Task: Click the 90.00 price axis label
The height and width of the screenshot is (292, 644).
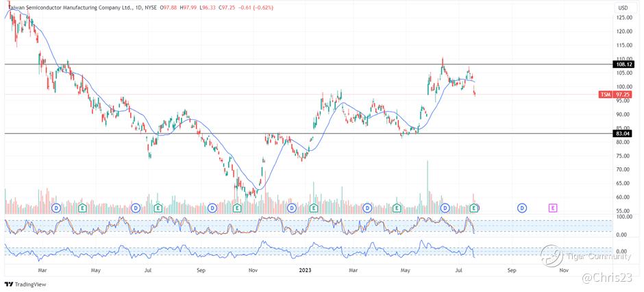Action: pos(623,114)
